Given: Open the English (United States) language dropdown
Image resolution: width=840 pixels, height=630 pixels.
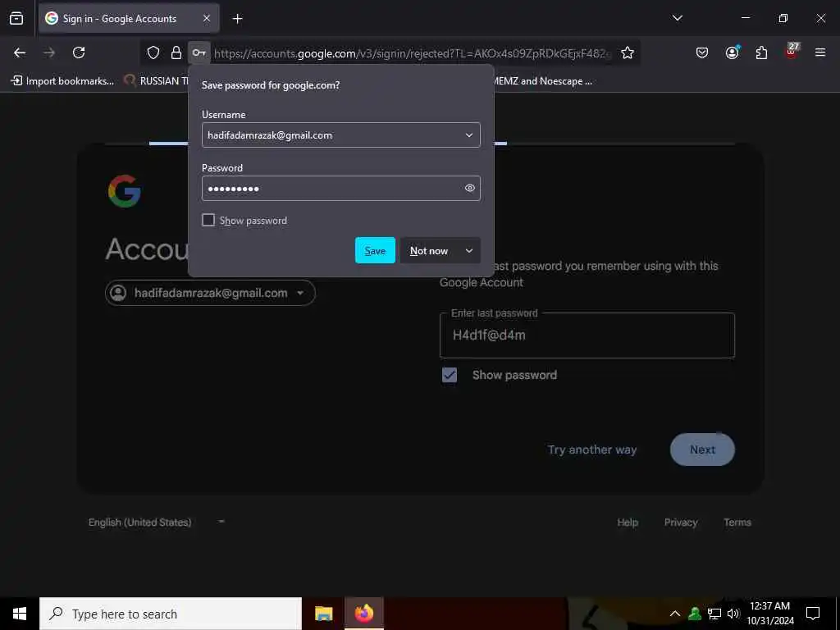Looking at the screenshot, I should (157, 523).
